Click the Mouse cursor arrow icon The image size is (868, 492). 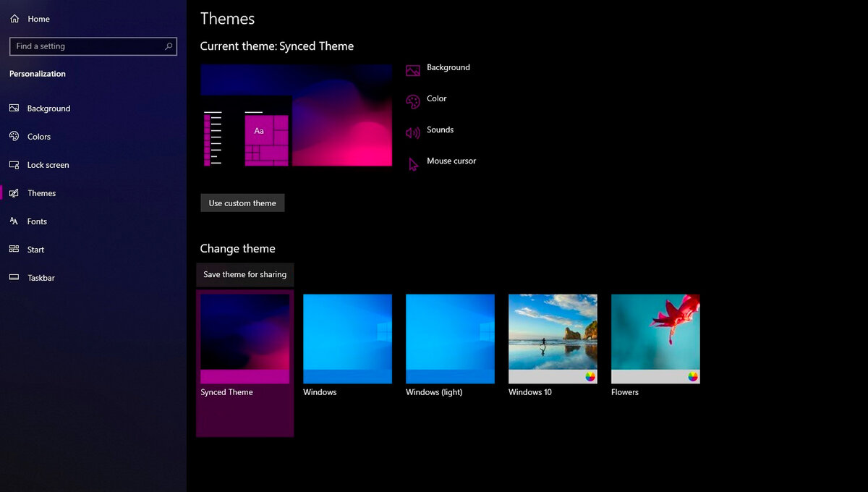(413, 164)
